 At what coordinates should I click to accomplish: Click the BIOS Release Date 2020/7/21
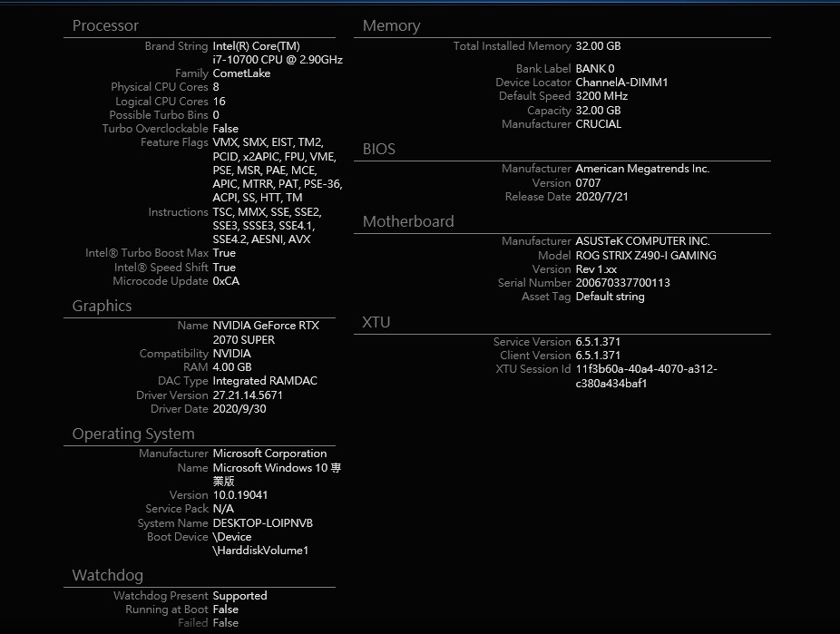[x=601, y=197]
